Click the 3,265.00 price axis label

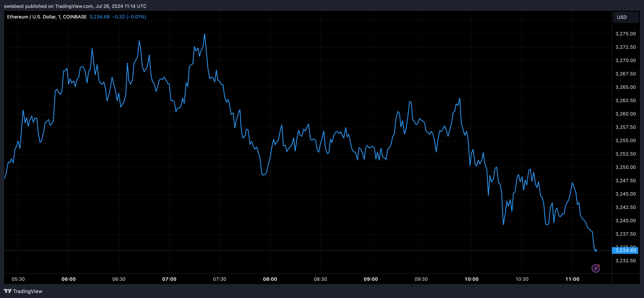click(x=626, y=87)
